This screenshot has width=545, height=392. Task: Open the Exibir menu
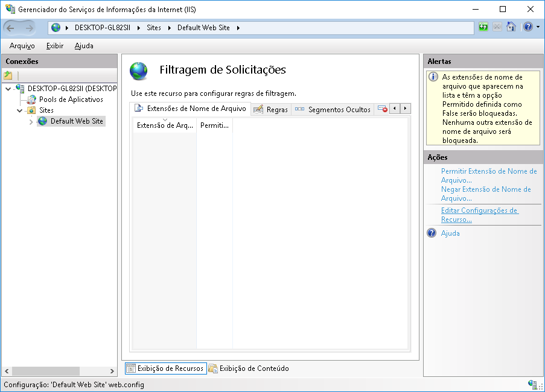pos(55,46)
